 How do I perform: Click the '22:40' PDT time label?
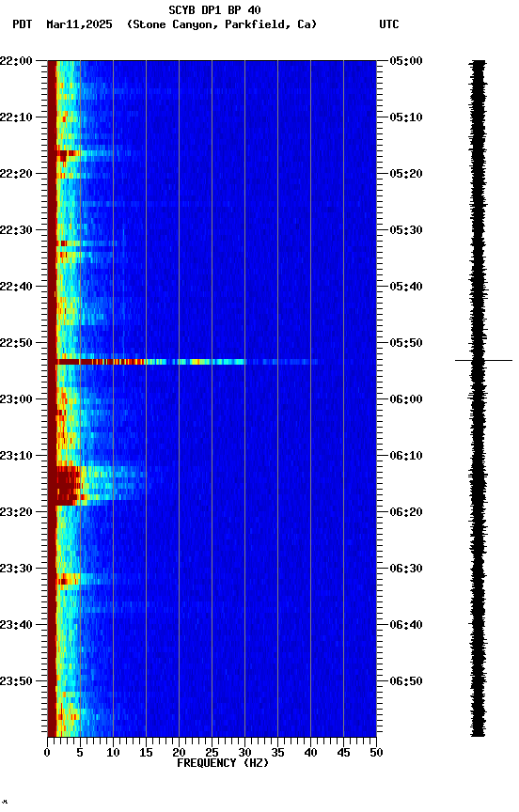point(16,287)
